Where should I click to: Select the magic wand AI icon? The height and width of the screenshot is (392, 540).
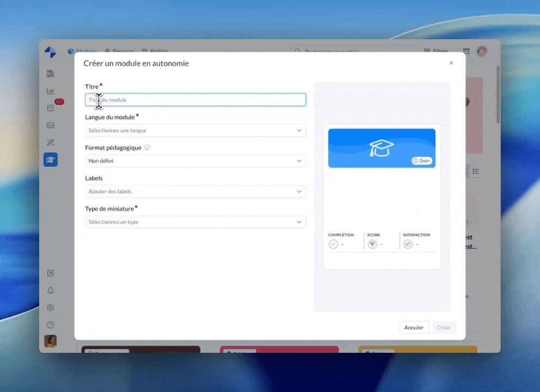click(x=50, y=143)
